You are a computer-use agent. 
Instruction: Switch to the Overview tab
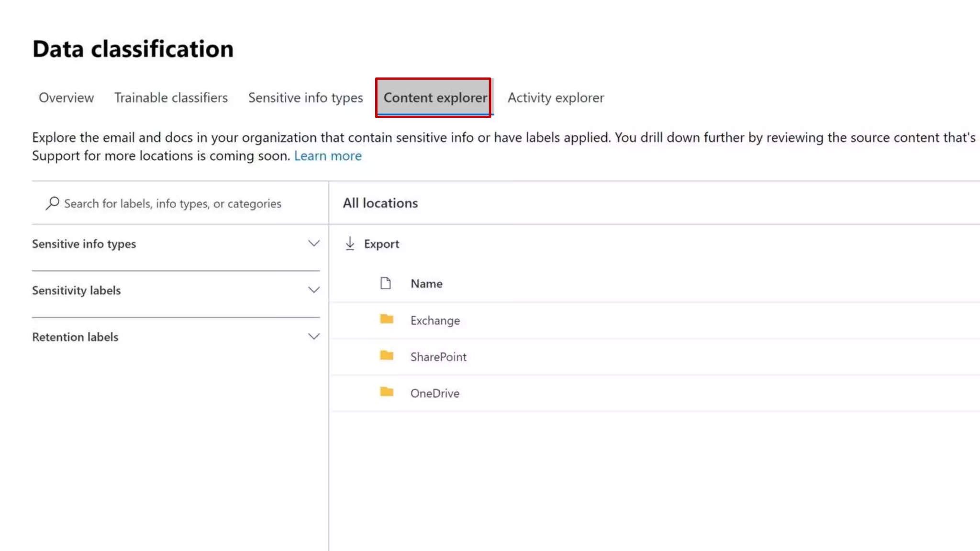click(x=66, y=98)
